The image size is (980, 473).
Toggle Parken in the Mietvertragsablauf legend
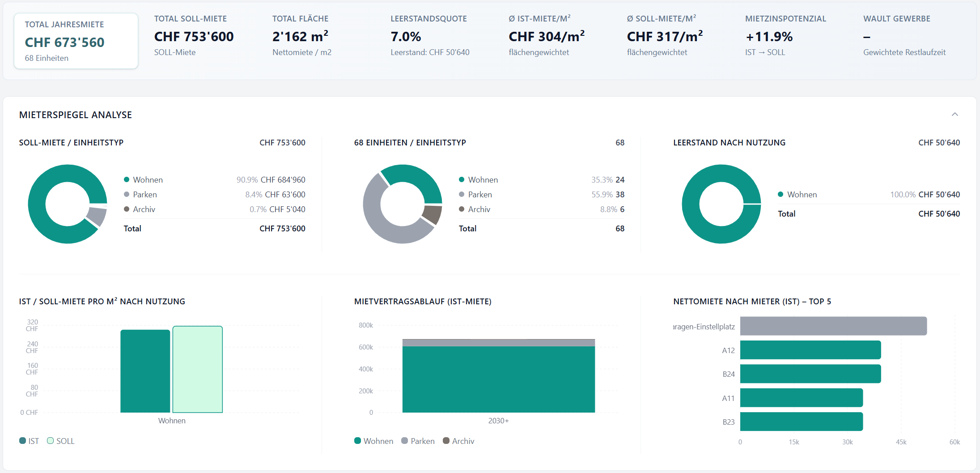[418, 441]
